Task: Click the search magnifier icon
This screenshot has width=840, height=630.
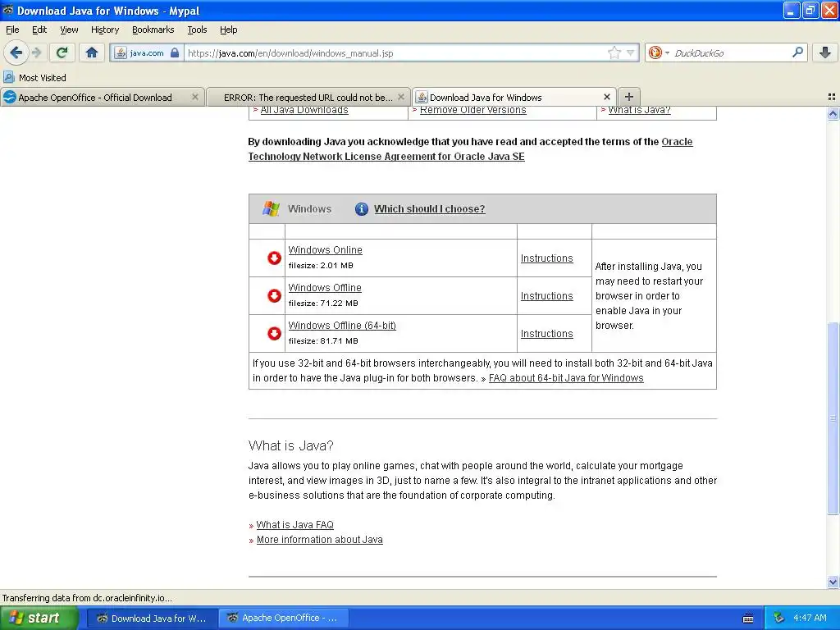Action: [x=797, y=52]
